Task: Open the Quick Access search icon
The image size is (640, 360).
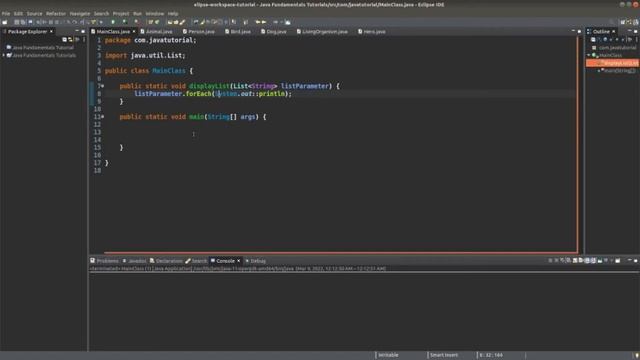Action: [x=611, y=22]
